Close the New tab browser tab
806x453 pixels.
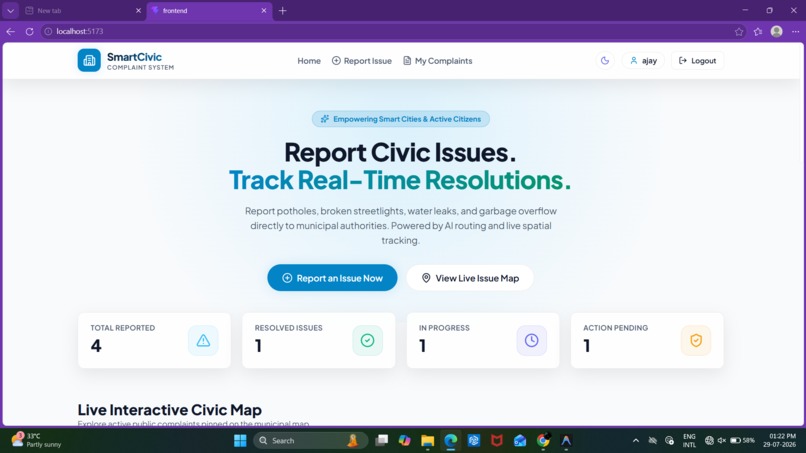click(138, 10)
